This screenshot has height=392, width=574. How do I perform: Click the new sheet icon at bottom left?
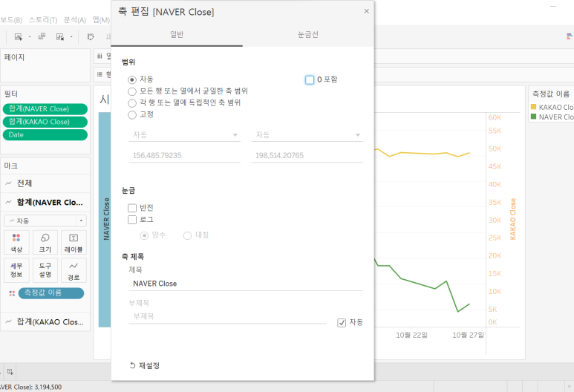click(10, 372)
